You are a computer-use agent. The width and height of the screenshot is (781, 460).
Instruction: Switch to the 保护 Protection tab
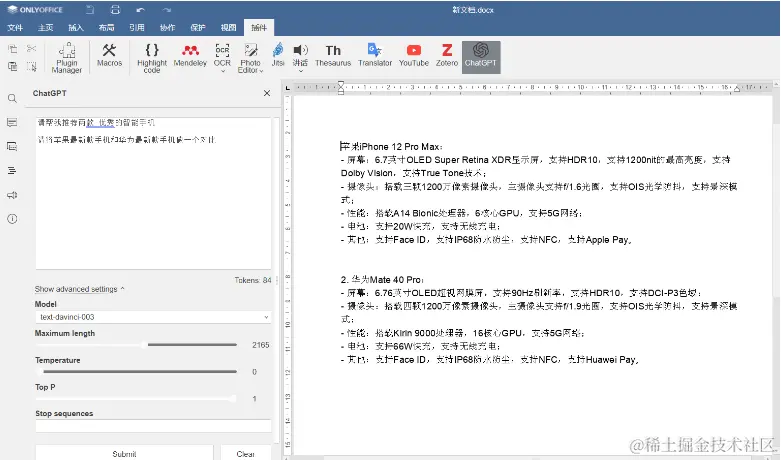tap(198, 28)
